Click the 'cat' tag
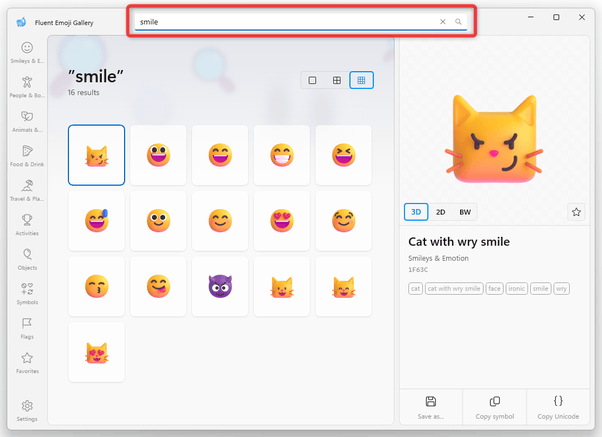 point(415,288)
